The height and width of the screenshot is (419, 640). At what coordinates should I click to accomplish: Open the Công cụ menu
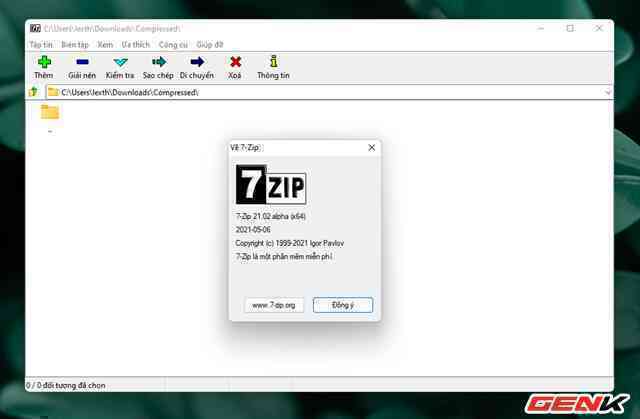pyautogui.click(x=173, y=44)
